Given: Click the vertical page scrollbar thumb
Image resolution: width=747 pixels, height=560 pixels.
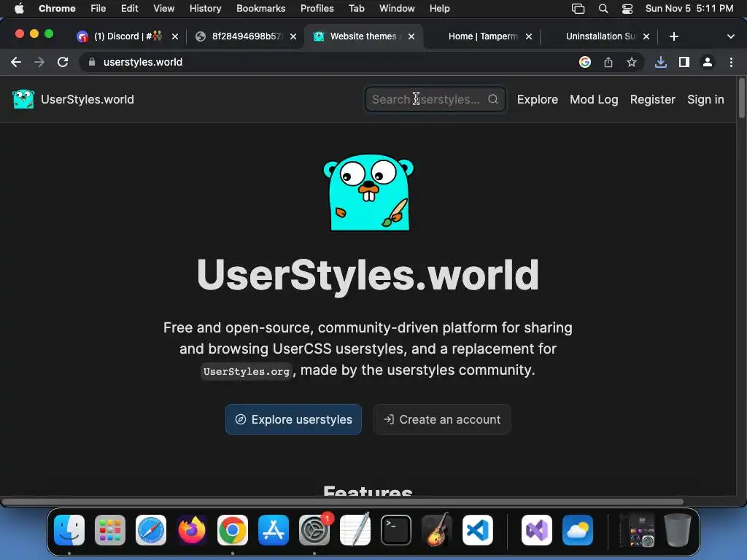Looking at the screenshot, I should tap(741, 98).
